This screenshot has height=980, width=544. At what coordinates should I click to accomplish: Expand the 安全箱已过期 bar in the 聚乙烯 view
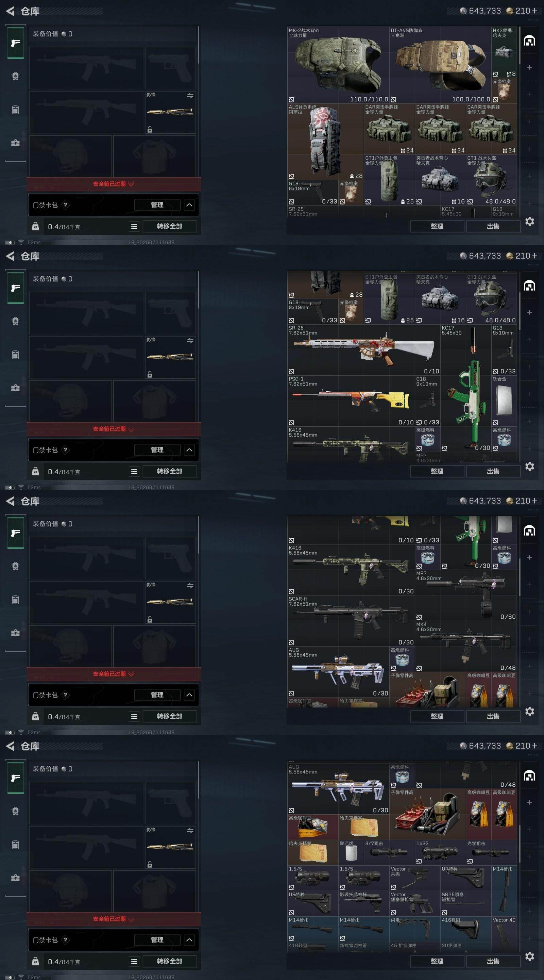(x=114, y=919)
